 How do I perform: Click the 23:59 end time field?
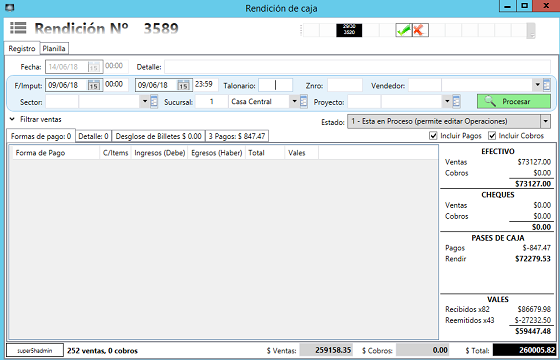pyautogui.click(x=205, y=85)
